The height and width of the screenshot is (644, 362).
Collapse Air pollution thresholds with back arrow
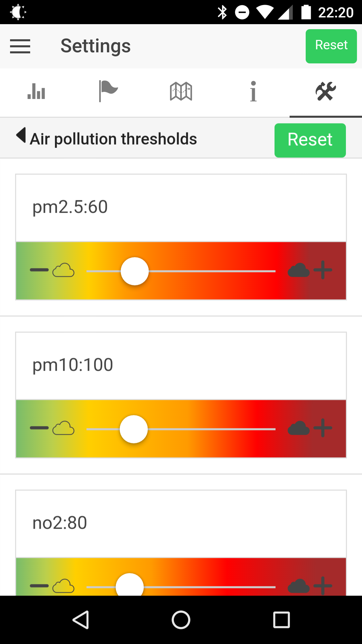click(21, 136)
